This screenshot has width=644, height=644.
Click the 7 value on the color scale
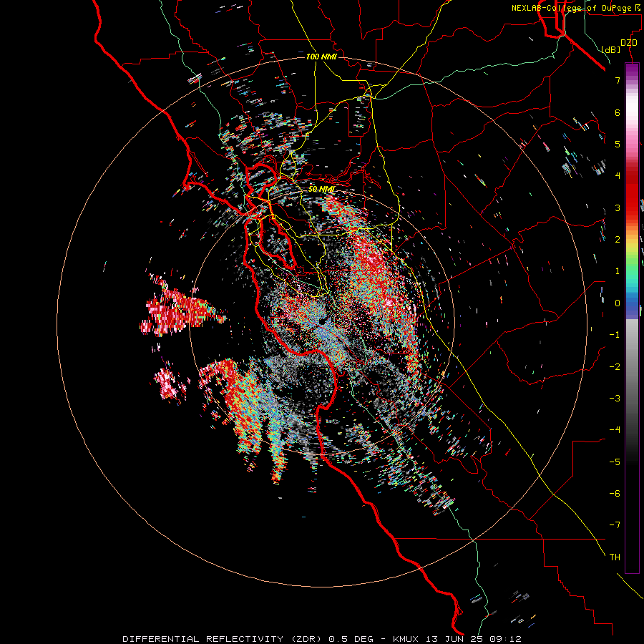click(618, 80)
